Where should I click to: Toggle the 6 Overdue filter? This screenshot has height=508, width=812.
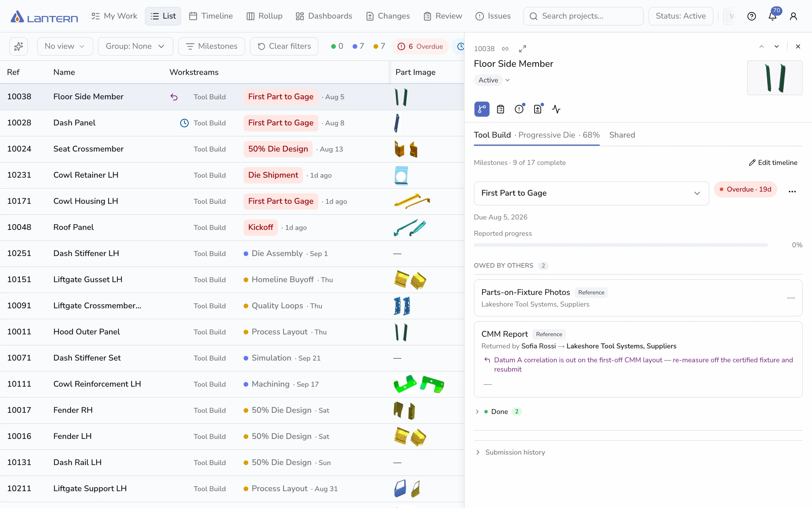point(420,46)
